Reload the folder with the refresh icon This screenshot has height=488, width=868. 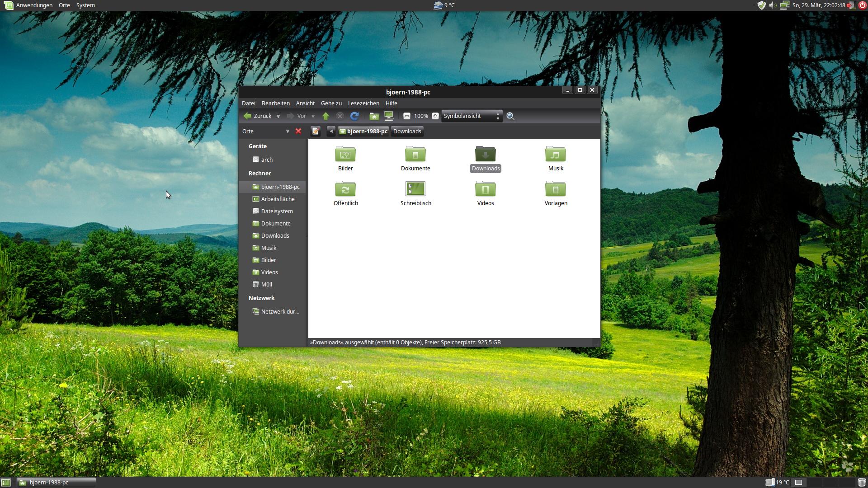click(x=354, y=116)
